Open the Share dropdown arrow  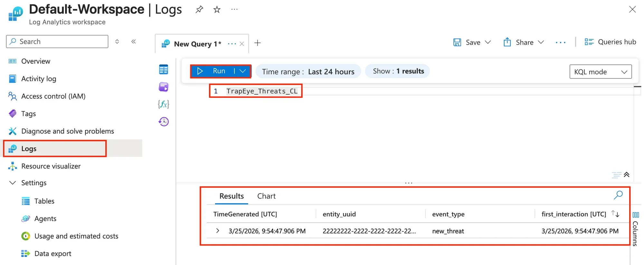tap(541, 42)
